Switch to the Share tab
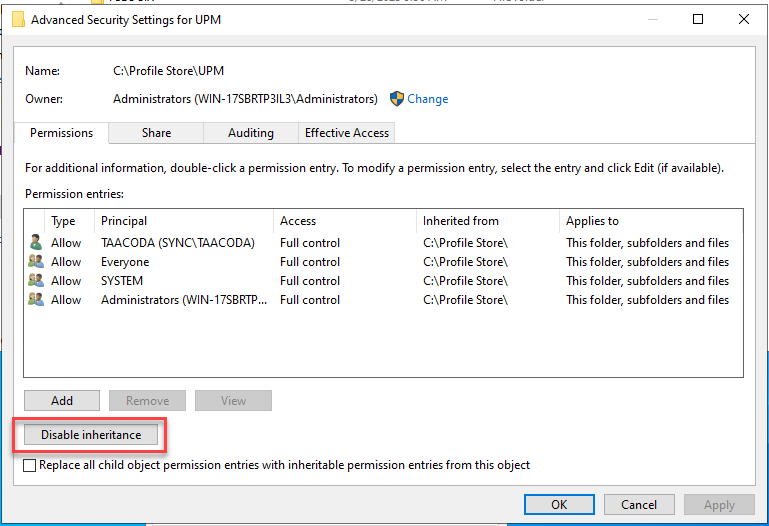 point(156,133)
